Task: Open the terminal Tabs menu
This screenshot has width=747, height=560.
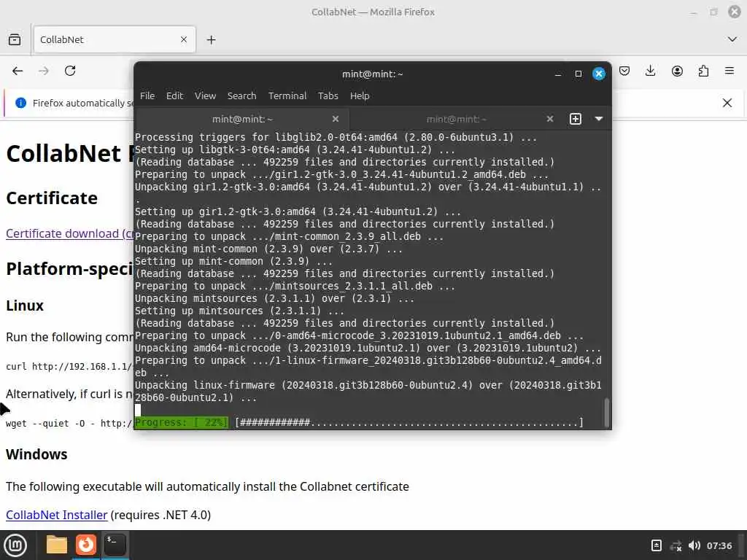Action: point(328,96)
